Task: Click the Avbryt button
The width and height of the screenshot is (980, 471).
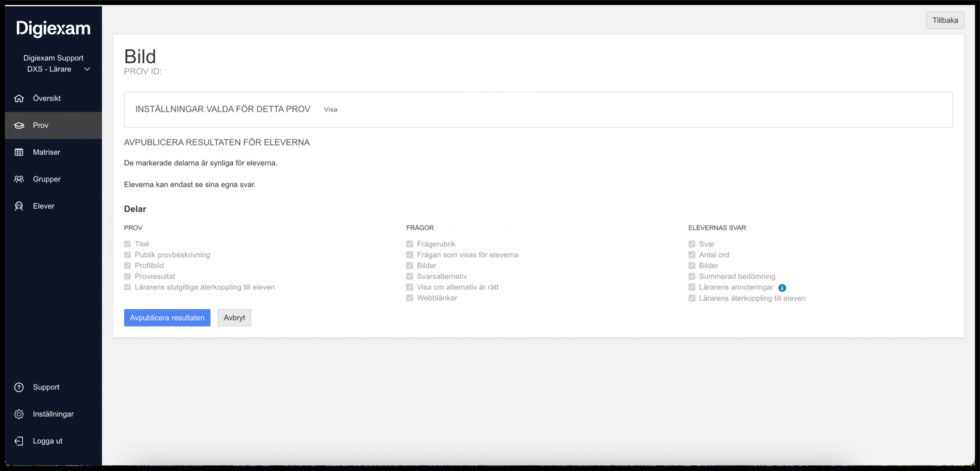Action: pos(234,318)
